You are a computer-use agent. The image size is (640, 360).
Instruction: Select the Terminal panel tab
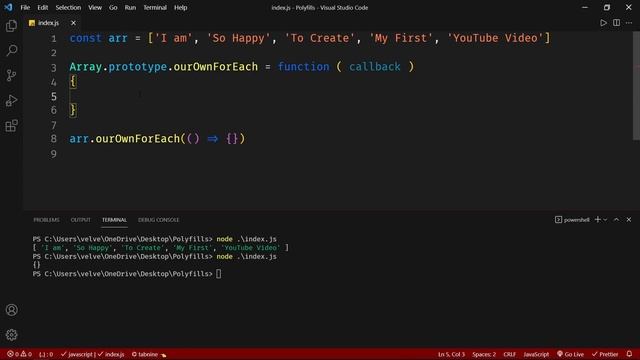pos(114,220)
